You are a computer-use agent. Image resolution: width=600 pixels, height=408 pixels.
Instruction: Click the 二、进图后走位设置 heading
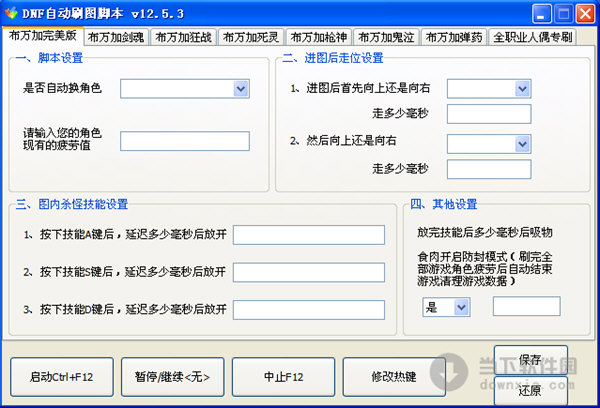coord(333,58)
